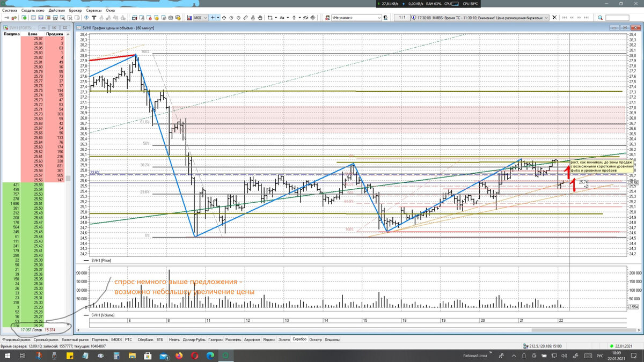Jump to last message arrow
Screen dimensions: 644x362
(587, 17)
